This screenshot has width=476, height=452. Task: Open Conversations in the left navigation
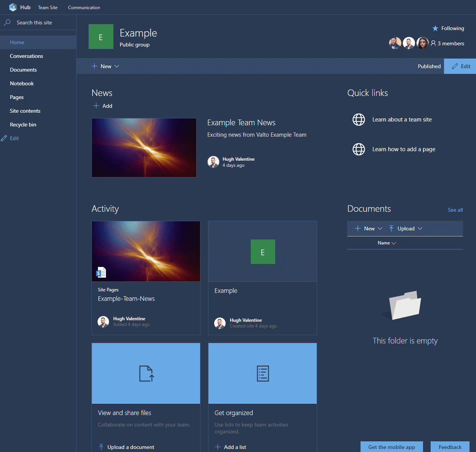pyautogui.click(x=26, y=56)
